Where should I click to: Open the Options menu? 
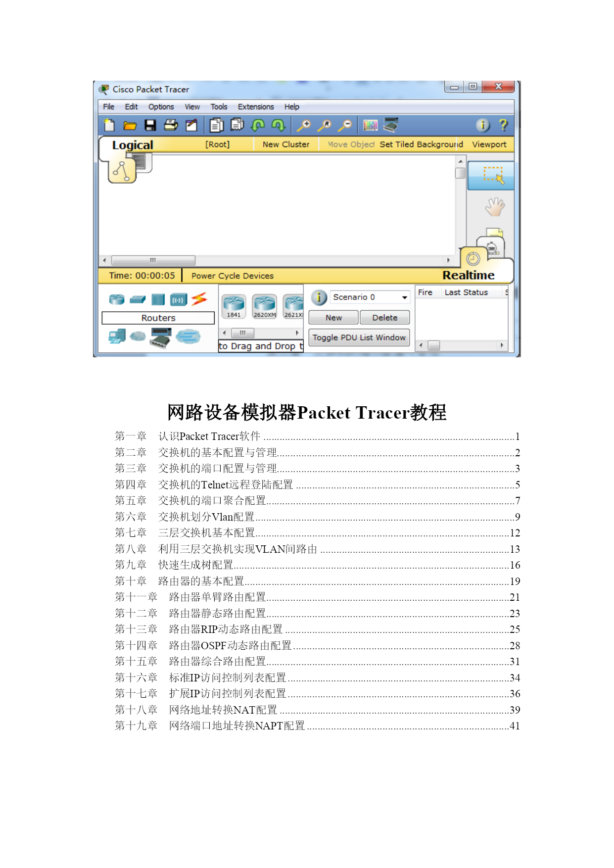tap(161, 107)
